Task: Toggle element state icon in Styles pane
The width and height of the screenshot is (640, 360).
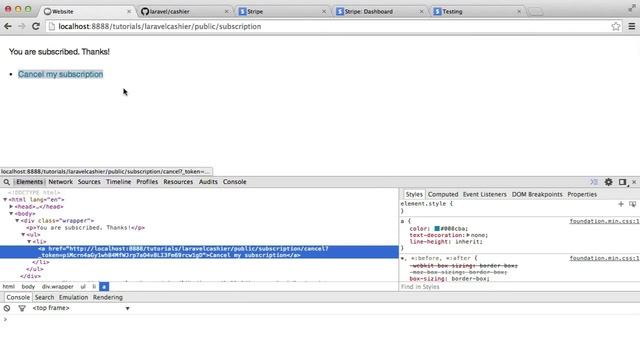Action: [632, 204]
